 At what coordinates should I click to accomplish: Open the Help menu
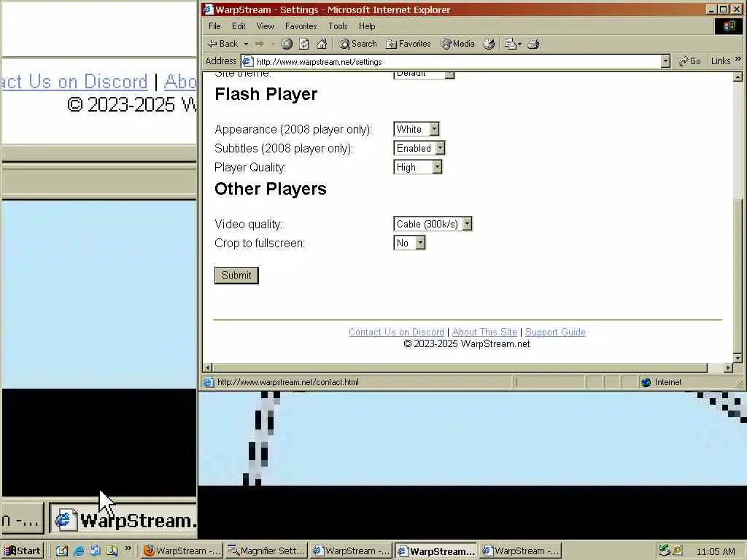pos(367,26)
